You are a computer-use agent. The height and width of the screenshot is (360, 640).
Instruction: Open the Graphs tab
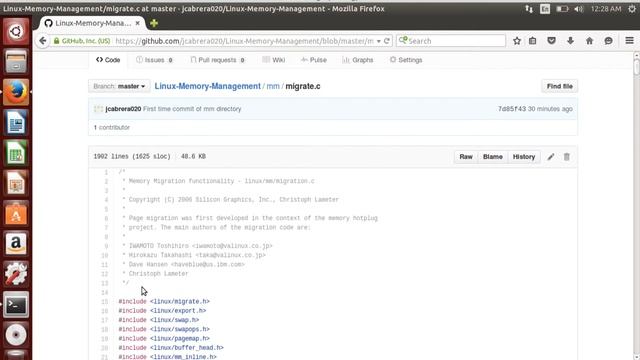point(358,60)
